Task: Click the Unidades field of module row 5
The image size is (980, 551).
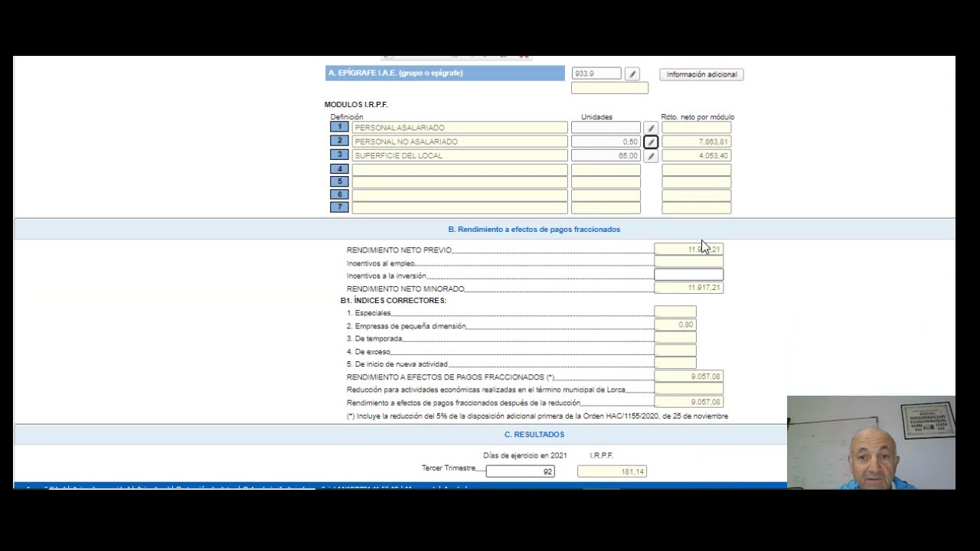Action: 606,182
